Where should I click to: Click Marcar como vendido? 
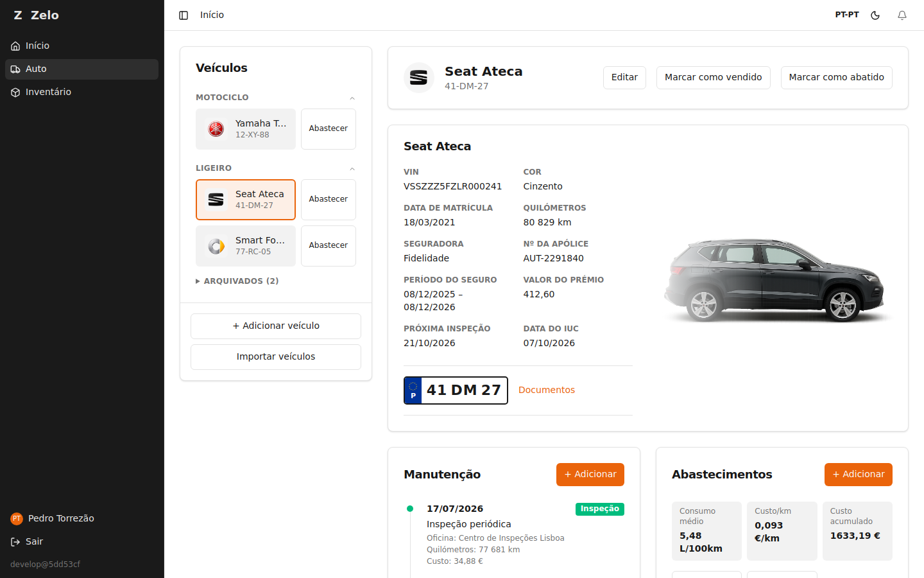pyautogui.click(x=714, y=78)
